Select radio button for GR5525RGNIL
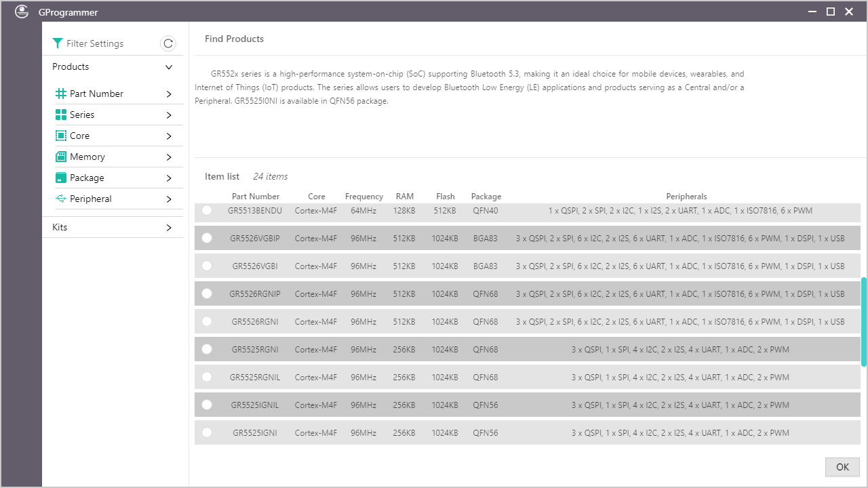This screenshot has width=868, height=488. tap(207, 377)
